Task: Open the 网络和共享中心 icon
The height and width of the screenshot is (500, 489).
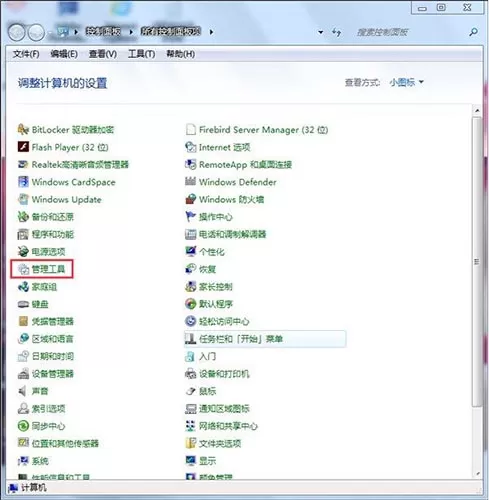Action: pyautogui.click(x=190, y=426)
